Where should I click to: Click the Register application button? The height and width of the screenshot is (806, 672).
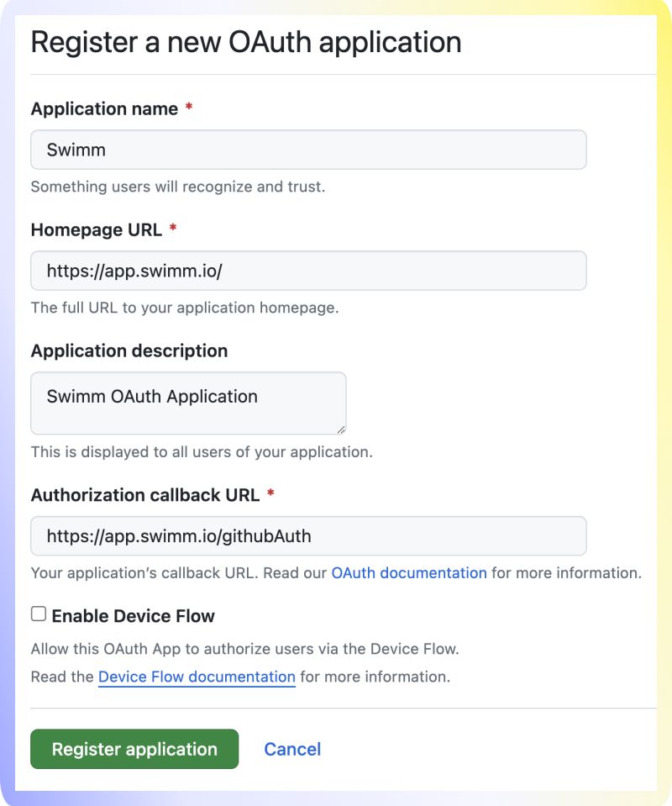pos(134,749)
